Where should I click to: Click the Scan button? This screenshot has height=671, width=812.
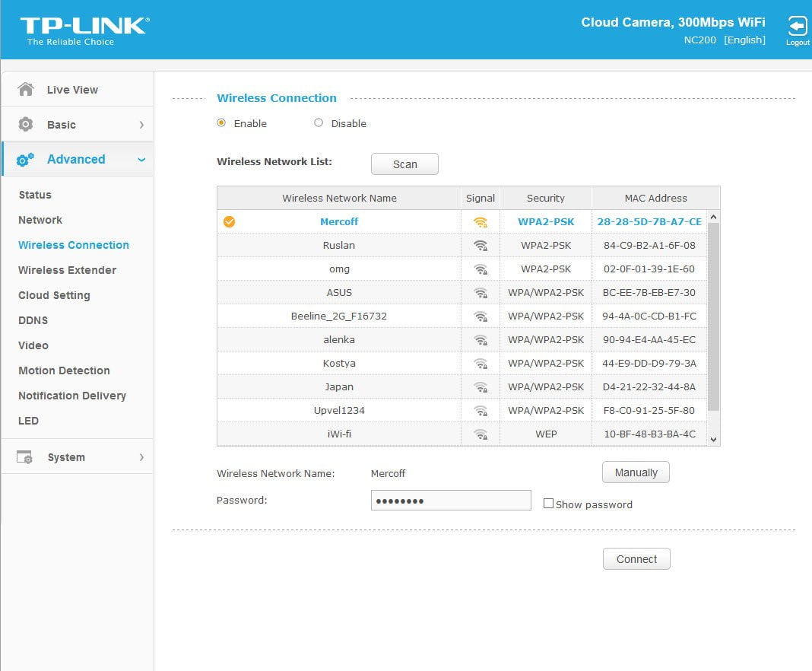click(405, 164)
